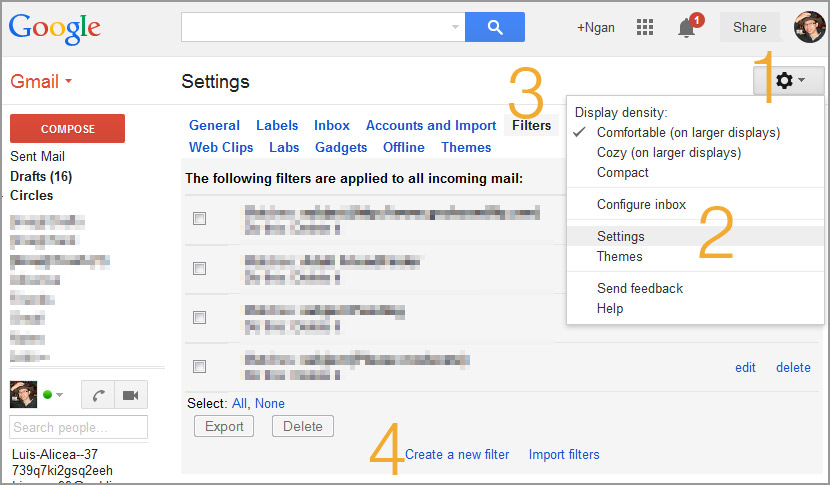Viewport: 830px width, 485px height.
Task: Open the Web Clips tab
Action: (221, 147)
